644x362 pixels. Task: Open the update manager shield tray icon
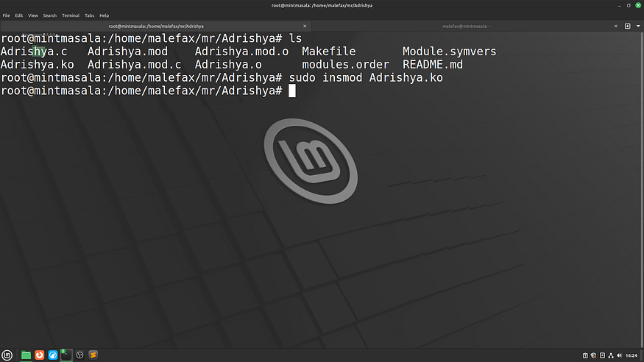(x=593, y=355)
